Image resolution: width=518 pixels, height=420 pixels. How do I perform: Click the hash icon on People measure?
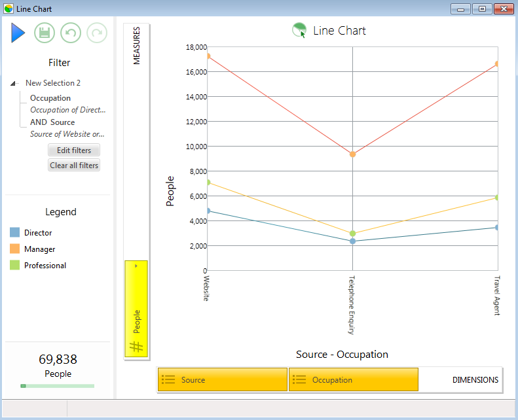pos(136,347)
